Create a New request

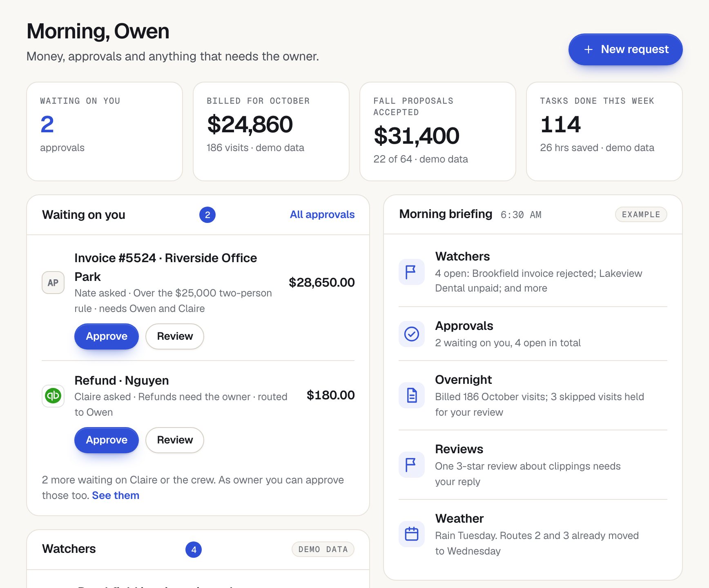tap(625, 49)
